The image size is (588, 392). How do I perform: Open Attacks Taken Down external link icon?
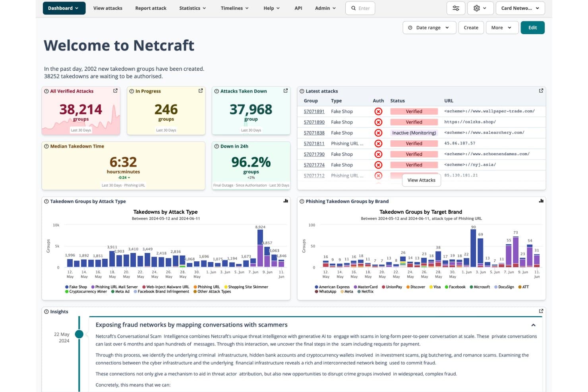coord(286,91)
